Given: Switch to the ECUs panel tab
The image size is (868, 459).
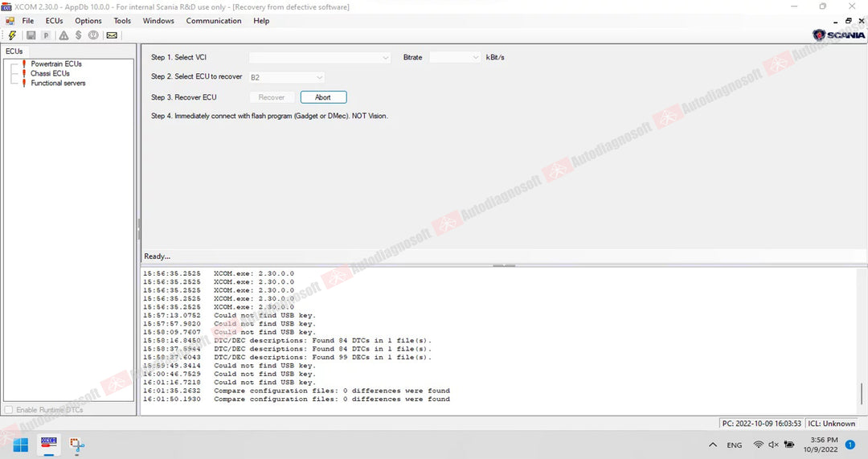Looking at the screenshot, I should (x=14, y=51).
